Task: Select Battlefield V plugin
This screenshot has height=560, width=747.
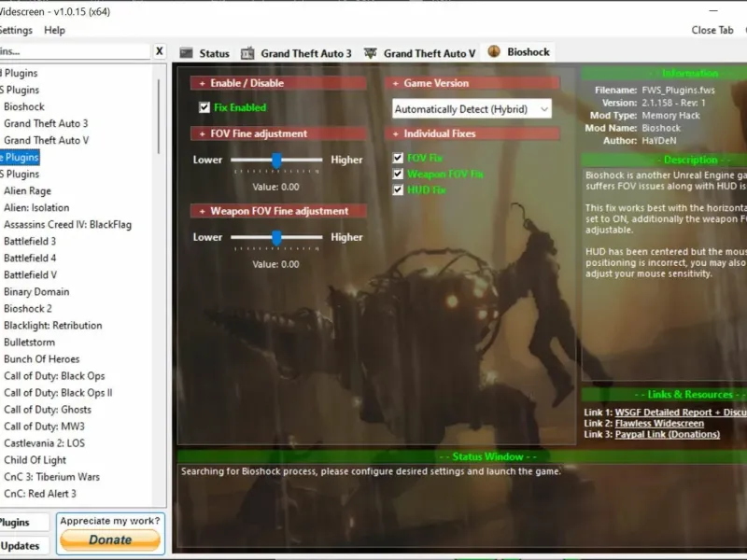Action: [30, 274]
